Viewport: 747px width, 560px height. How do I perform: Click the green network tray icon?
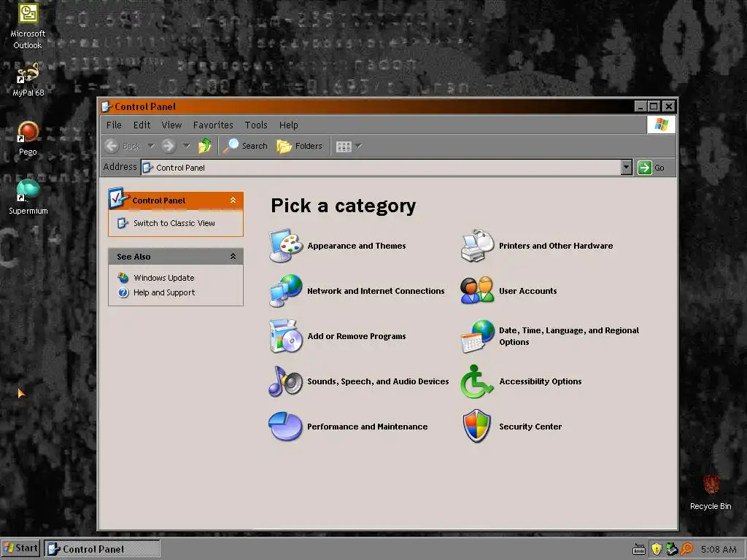(672, 549)
